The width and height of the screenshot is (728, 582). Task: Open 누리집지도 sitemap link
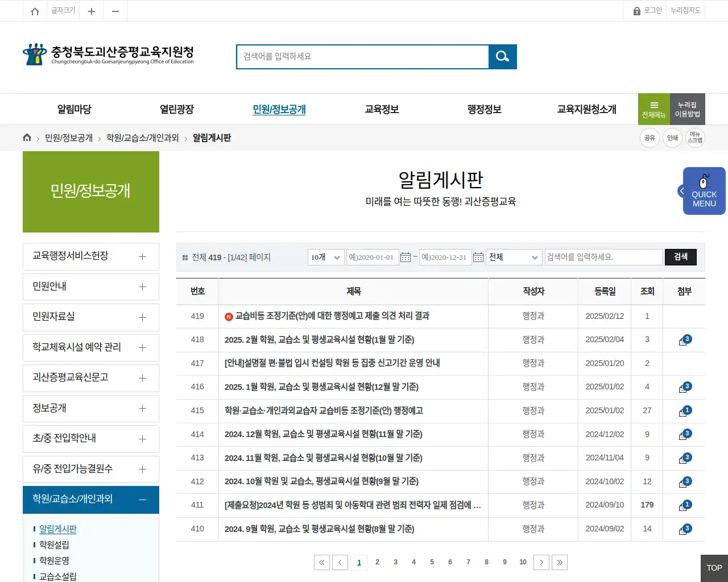pyautogui.click(x=685, y=10)
